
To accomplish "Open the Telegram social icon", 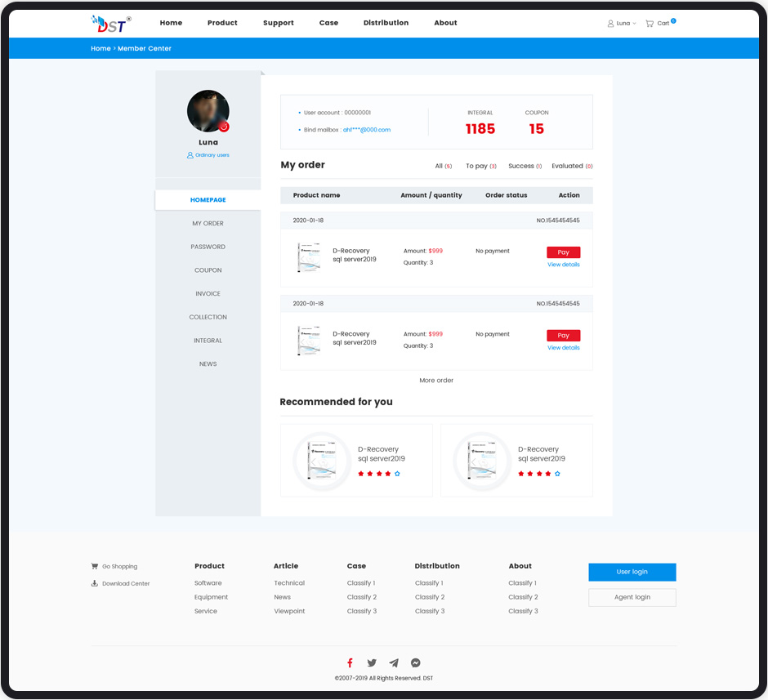I will pyautogui.click(x=394, y=663).
